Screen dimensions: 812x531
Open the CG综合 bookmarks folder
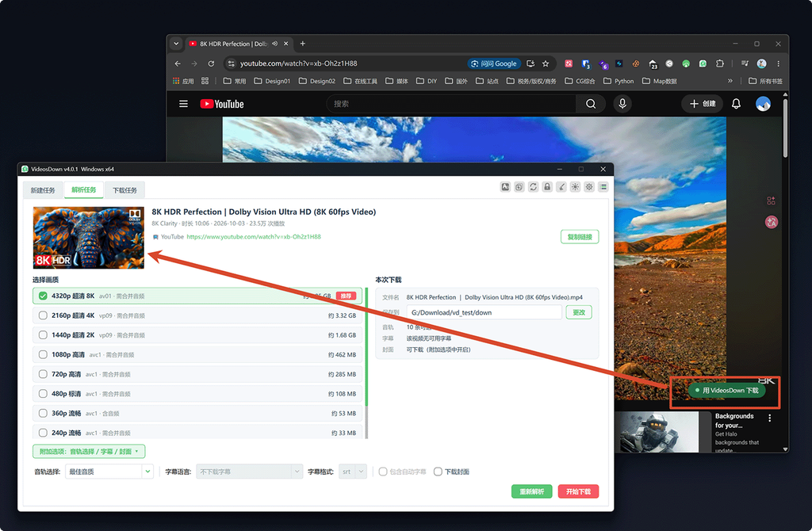(x=580, y=81)
